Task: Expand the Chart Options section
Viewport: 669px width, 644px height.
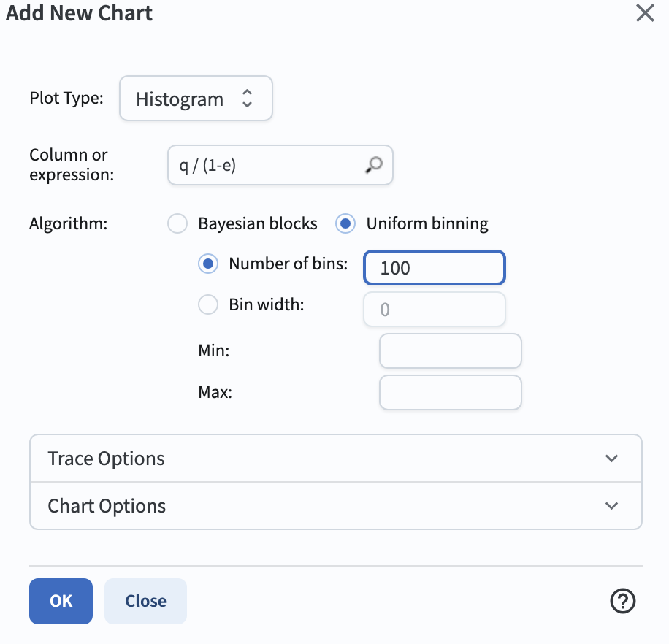Action: coord(336,506)
